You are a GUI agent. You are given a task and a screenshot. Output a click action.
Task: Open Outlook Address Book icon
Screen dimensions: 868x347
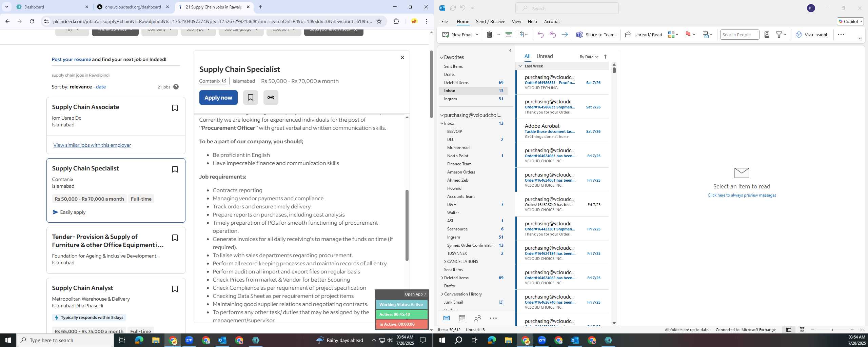click(x=767, y=35)
